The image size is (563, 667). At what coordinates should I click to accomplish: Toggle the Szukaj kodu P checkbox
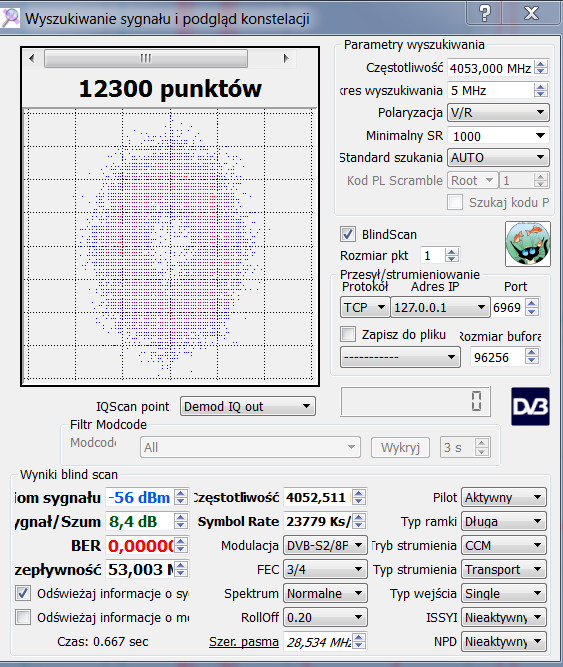point(455,202)
